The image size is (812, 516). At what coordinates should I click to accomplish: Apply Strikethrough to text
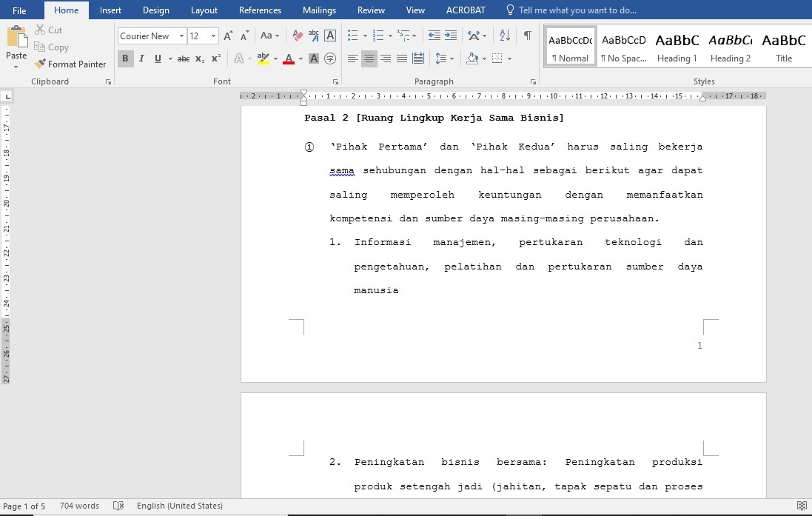(x=183, y=58)
